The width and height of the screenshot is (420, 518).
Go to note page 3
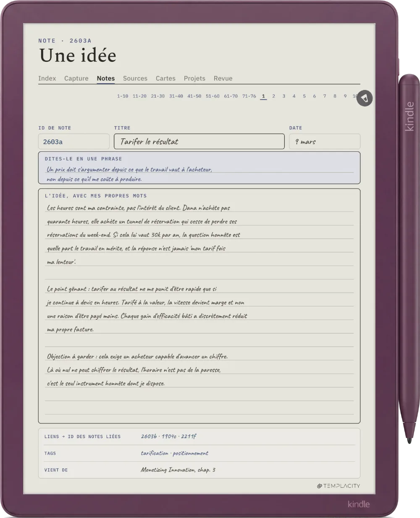tap(283, 96)
